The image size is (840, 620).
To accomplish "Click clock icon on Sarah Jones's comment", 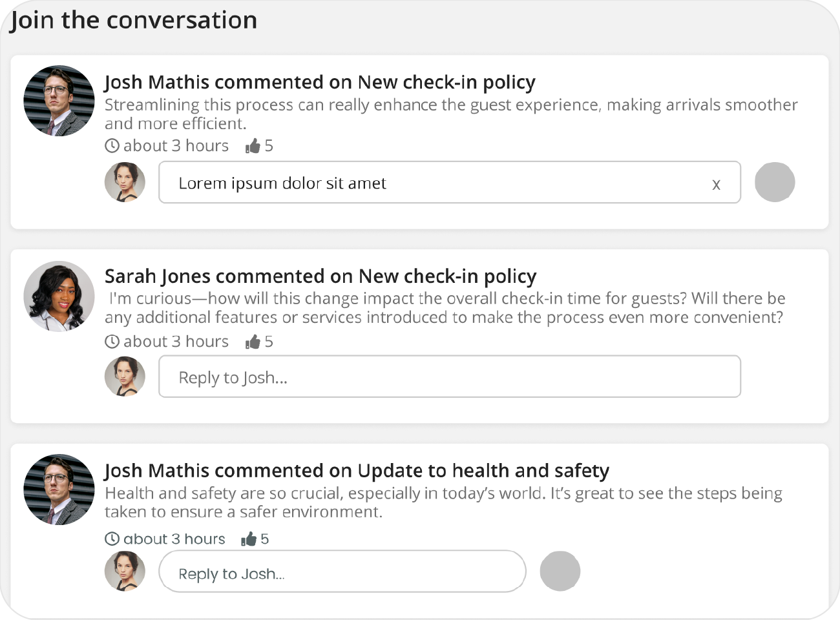I will (112, 342).
